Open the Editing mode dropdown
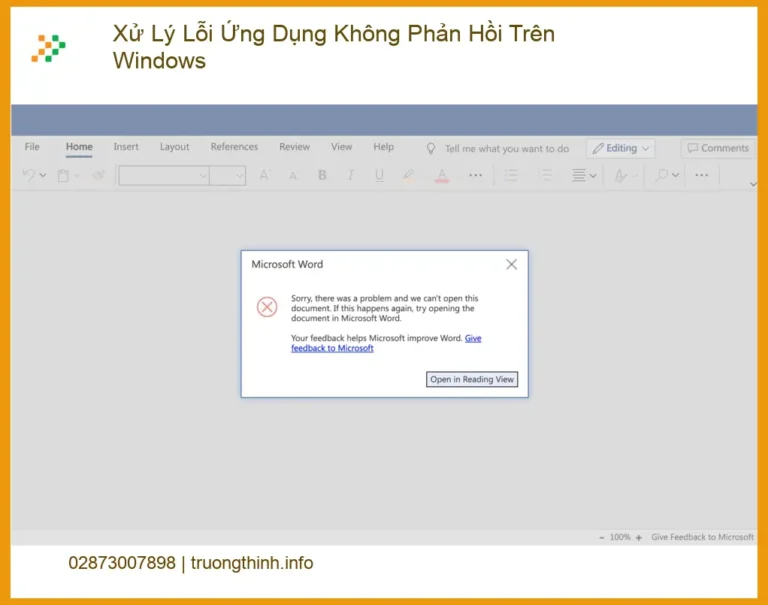 (x=621, y=148)
